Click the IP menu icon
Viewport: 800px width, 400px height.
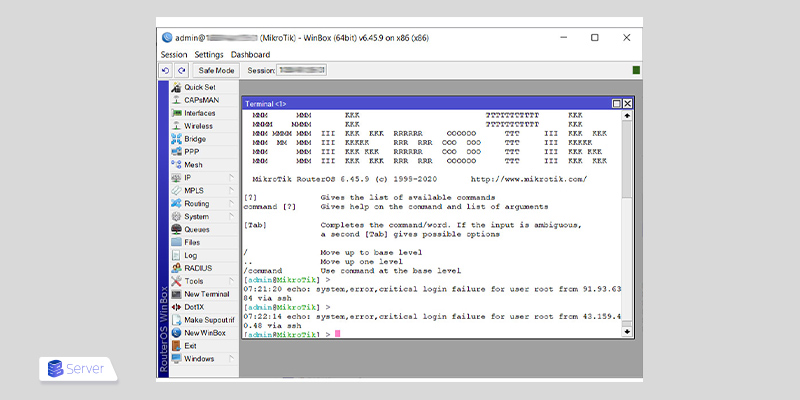pos(176,178)
